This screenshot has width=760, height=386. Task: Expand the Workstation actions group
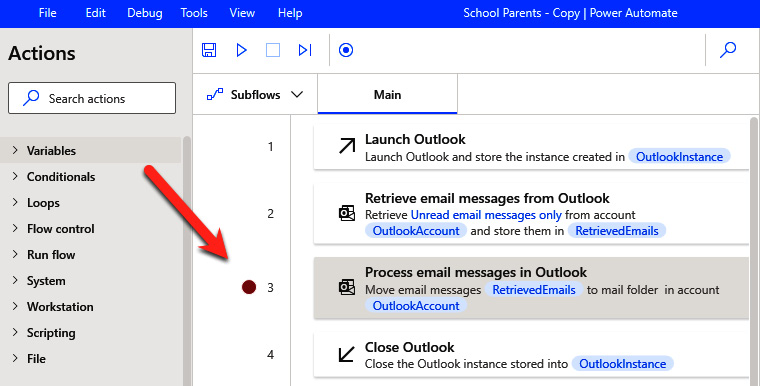coord(15,306)
